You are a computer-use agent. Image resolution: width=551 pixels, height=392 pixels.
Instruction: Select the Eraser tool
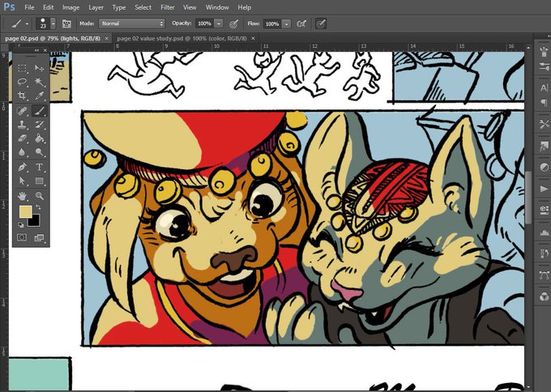point(22,138)
